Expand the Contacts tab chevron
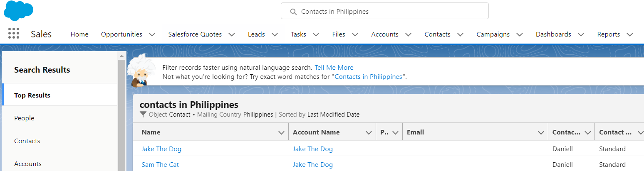644x171 pixels. [460, 34]
